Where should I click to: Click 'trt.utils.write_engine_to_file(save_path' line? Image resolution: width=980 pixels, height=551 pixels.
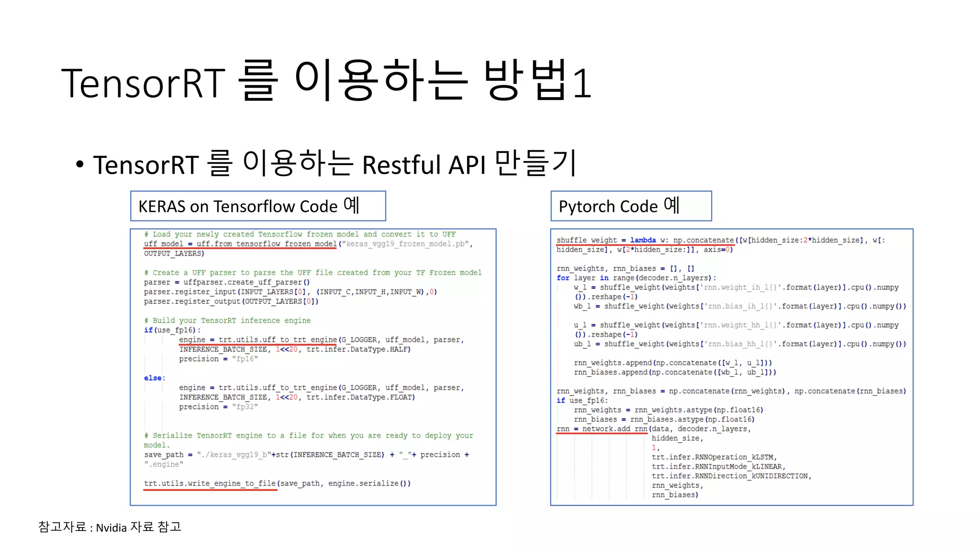278,483
